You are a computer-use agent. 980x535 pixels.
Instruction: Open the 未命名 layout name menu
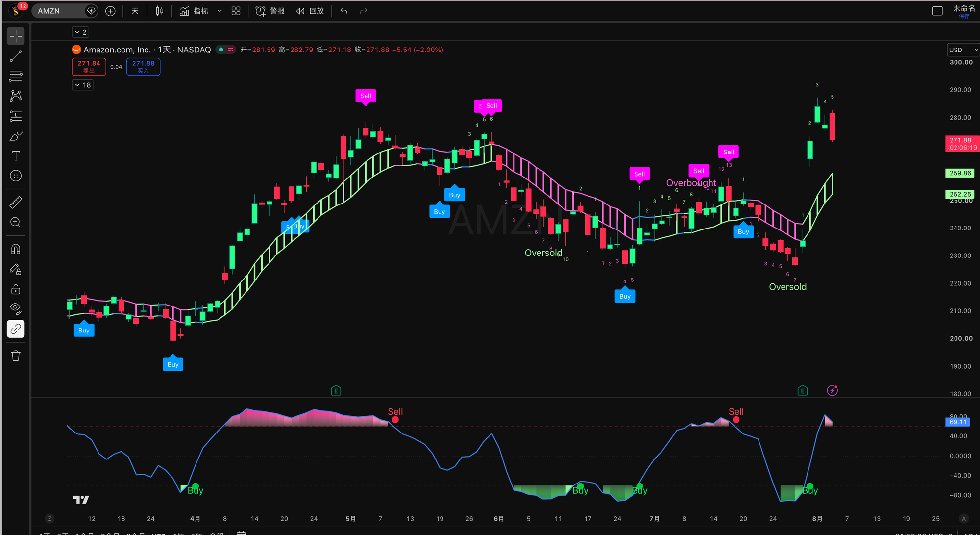pos(964,8)
